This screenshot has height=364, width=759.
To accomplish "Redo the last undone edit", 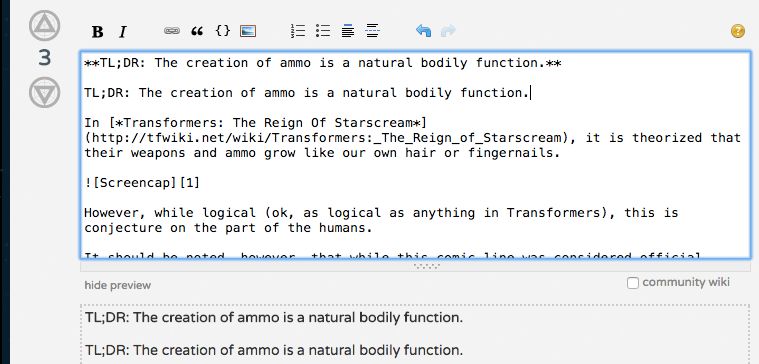I will 448,31.
